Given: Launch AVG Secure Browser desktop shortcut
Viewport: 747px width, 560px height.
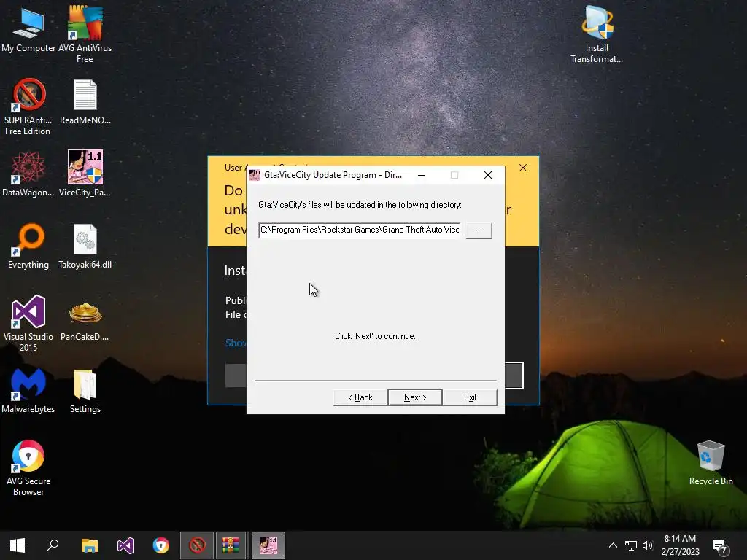Looking at the screenshot, I should tap(28, 467).
